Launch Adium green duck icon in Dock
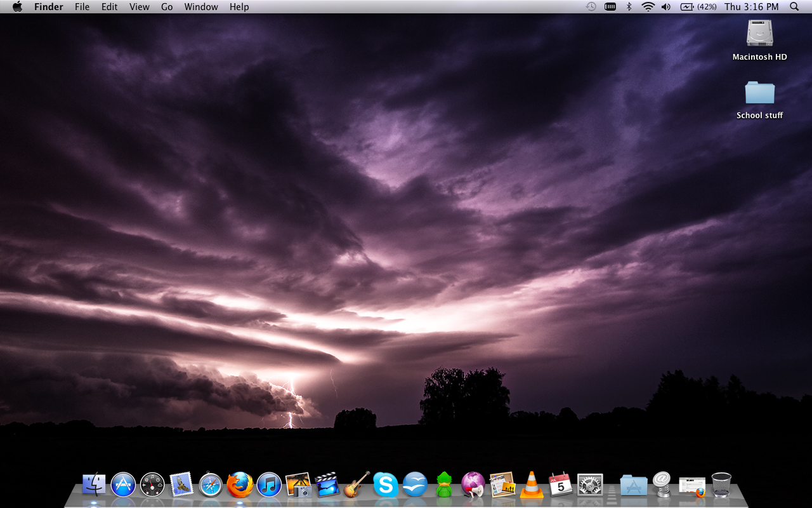The width and height of the screenshot is (812, 508). pyautogui.click(x=444, y=485)
